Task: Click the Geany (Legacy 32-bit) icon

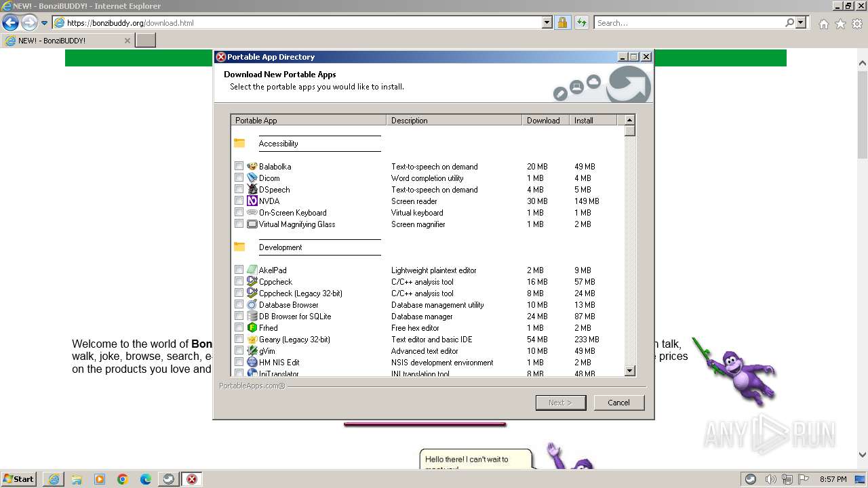Action: click(x=252, y=340)
